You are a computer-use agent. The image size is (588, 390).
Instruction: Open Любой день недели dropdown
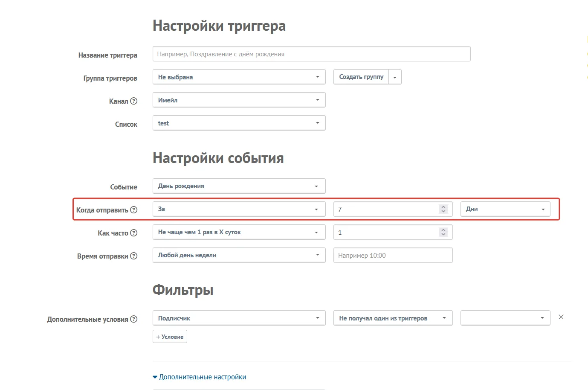239,255
